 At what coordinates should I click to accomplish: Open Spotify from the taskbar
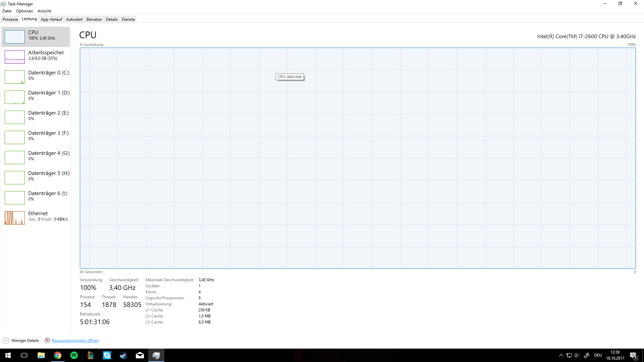pyautogui.click(x=74, y=355)
